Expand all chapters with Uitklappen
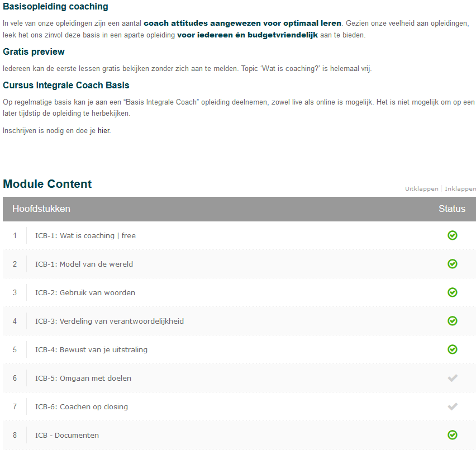Image resolution: width=476 pixels, height=454 pixels. coord(421,189)
